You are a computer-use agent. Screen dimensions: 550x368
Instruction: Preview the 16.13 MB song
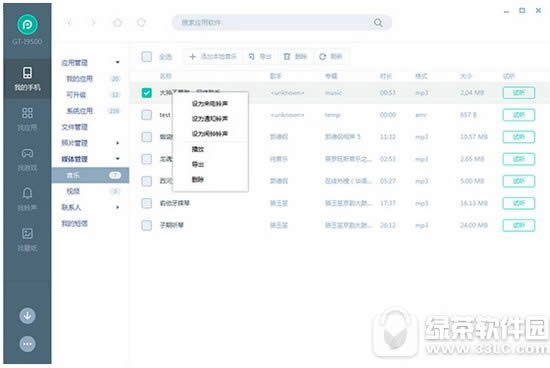[x=518, y=203]
